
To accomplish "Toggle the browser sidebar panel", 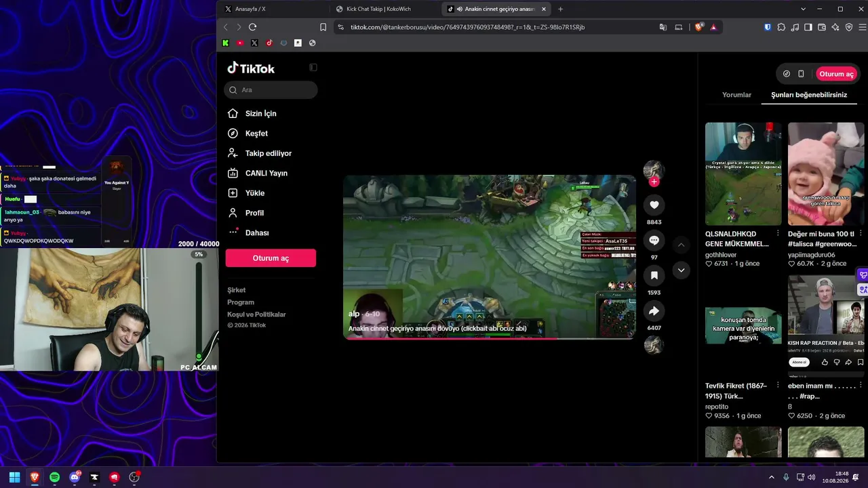I will (808, 27).
